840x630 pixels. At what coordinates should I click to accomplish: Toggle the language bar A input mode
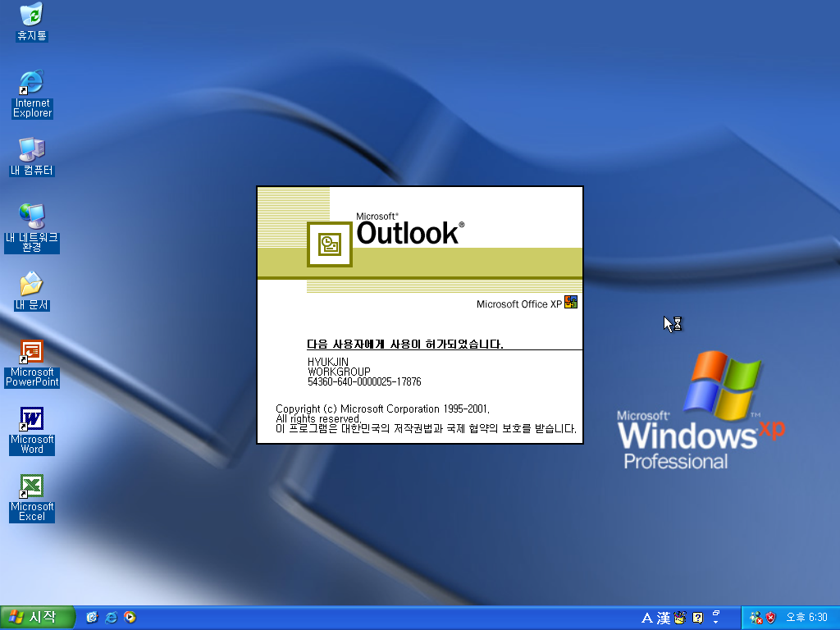coord(647,619)
